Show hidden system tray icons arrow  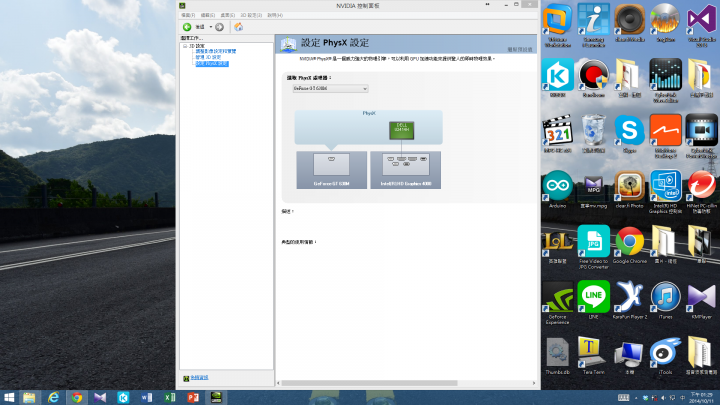click(636, 398)
